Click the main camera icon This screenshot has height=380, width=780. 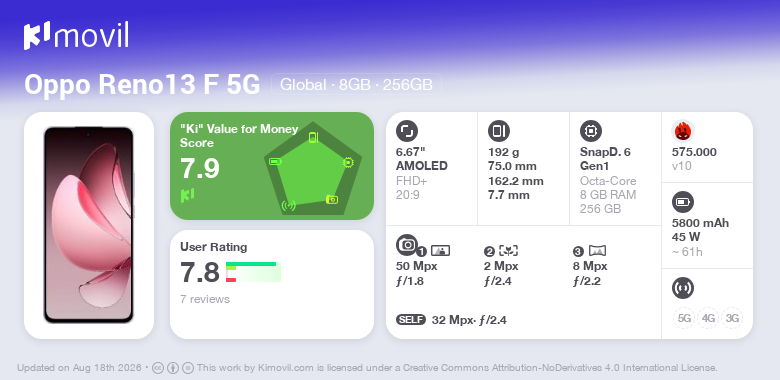point(407,245)
